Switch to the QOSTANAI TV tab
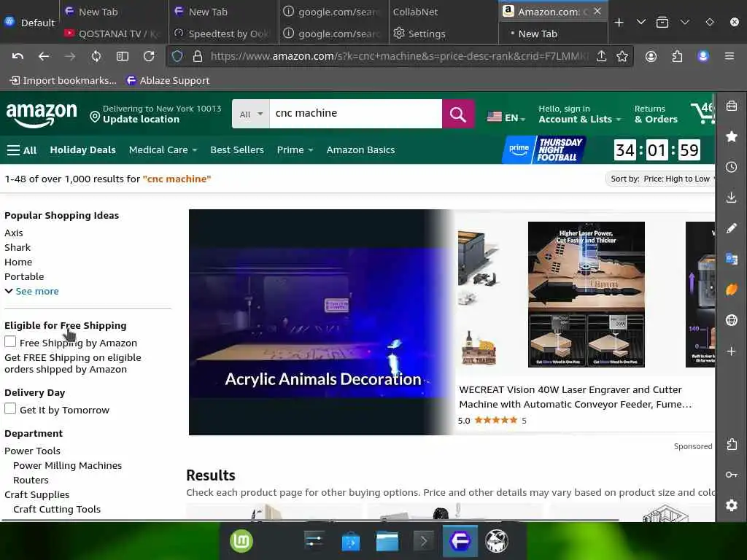This screenshot has height=560, width=747. coord(112,34)
